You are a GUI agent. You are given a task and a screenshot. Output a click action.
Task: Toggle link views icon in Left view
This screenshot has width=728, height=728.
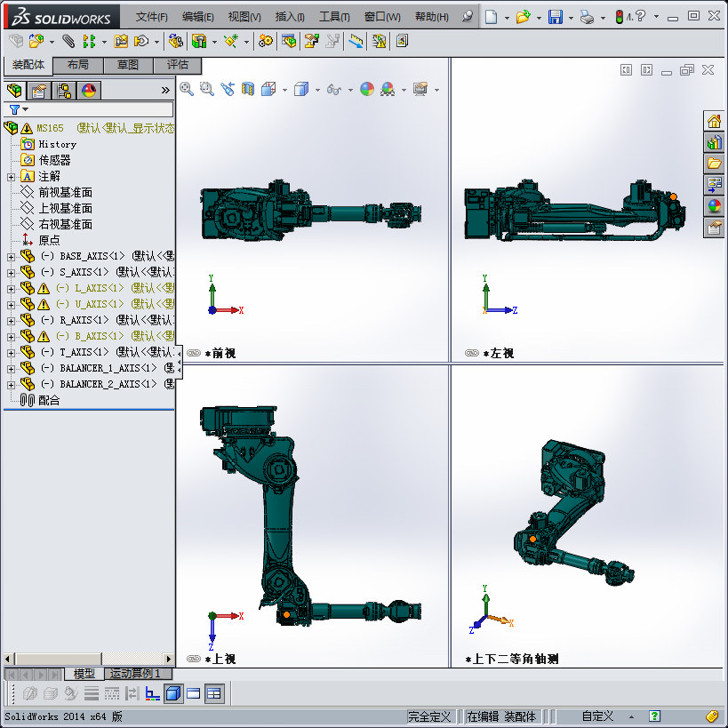472,353
